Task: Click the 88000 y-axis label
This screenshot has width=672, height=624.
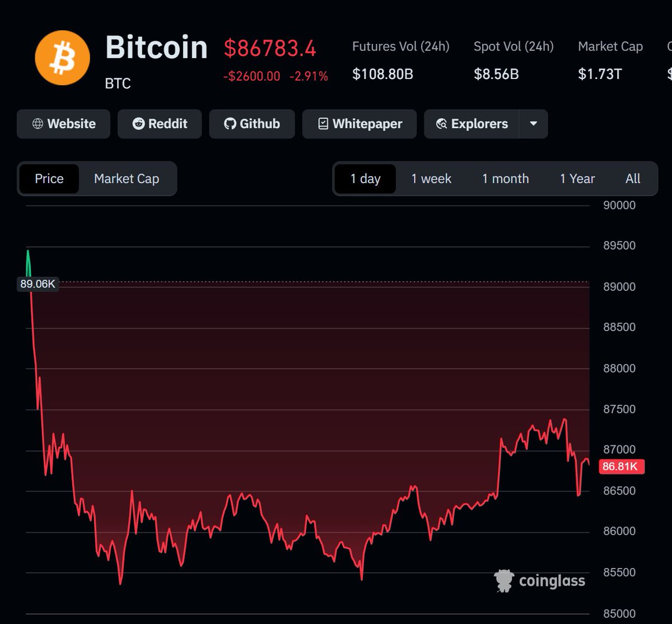Action: pyautogui.click(x=619, y=369)
